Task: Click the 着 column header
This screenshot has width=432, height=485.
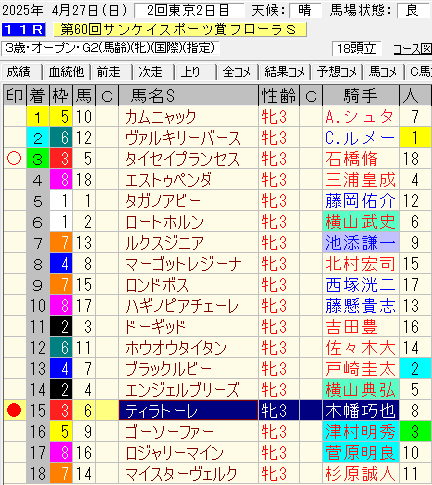Action: click(x=38, y=96)
